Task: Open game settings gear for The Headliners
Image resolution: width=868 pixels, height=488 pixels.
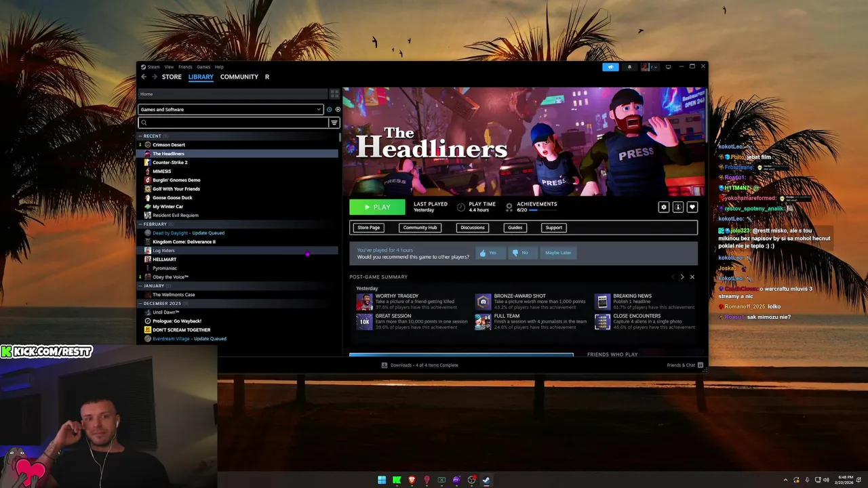Action: click(663, 207)
